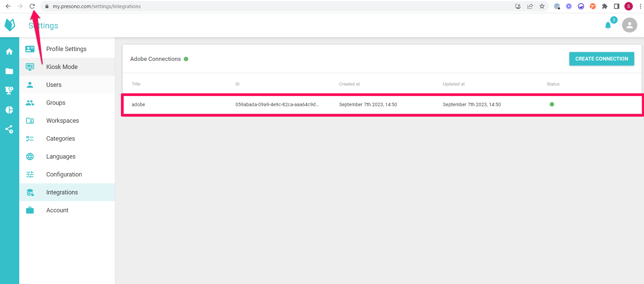Open Categories settings
This screenshot has height=284, width=644.
tap(67, 139)
